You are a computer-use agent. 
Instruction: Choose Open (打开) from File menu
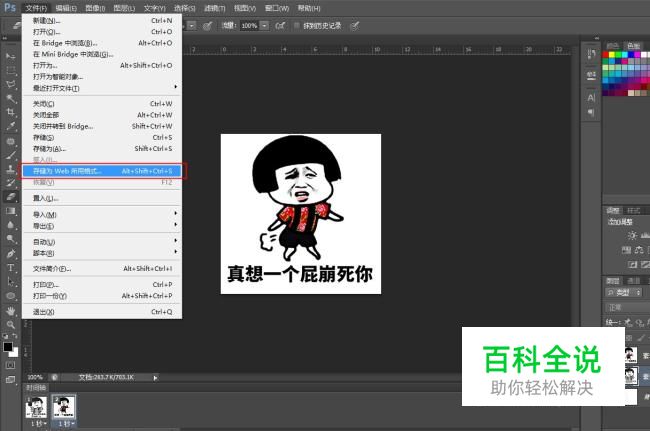tap(102, 31)
